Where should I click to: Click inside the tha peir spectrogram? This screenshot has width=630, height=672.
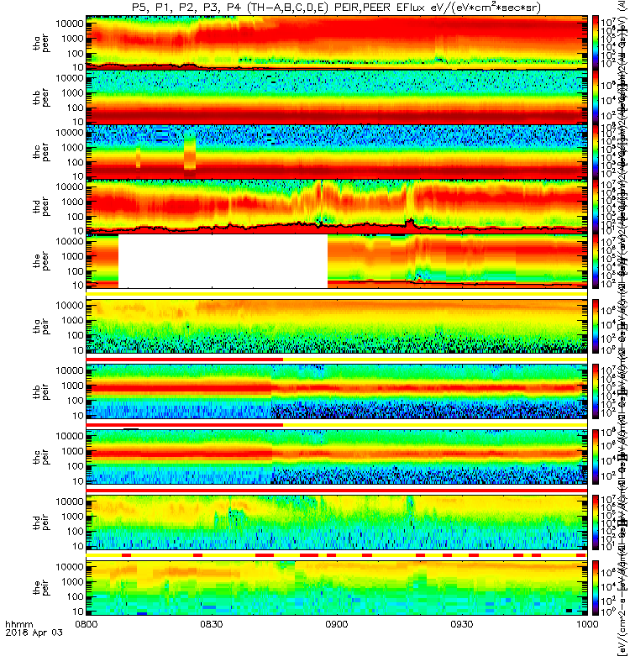[337, 326]
